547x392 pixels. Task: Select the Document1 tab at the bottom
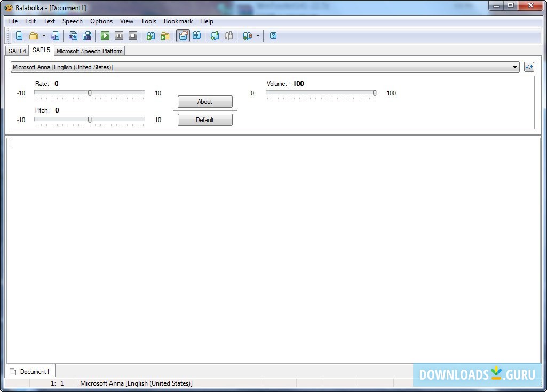[x=30, y=371]
